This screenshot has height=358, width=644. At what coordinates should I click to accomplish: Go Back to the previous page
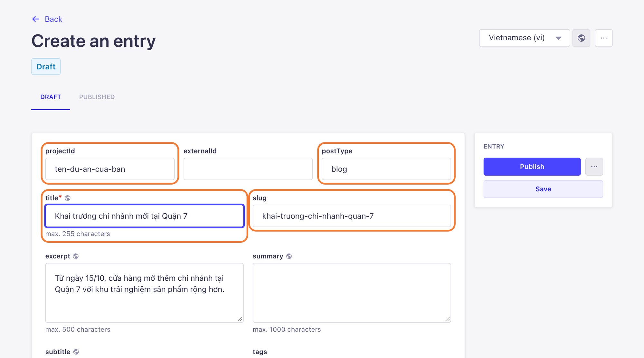click(x=47, y=19)
